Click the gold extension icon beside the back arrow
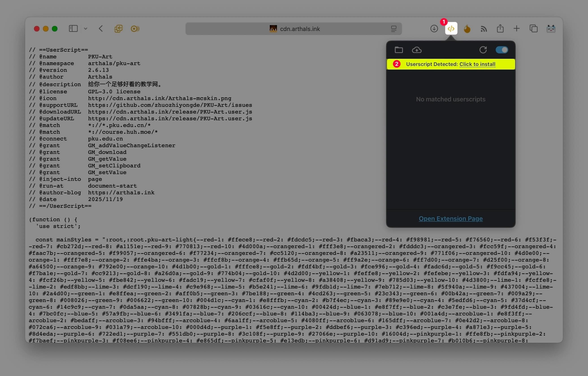This screenshot has height=376, width=588. (135, 28)
